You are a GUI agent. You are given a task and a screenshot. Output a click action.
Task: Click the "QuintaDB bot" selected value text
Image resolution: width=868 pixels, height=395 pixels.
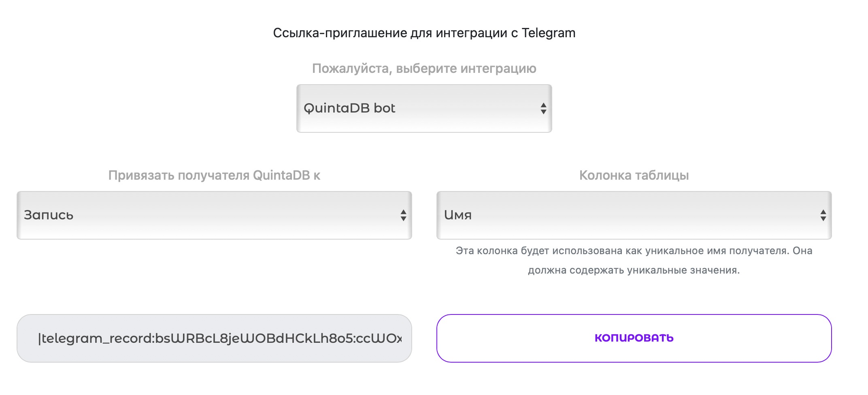pos(349,108)
